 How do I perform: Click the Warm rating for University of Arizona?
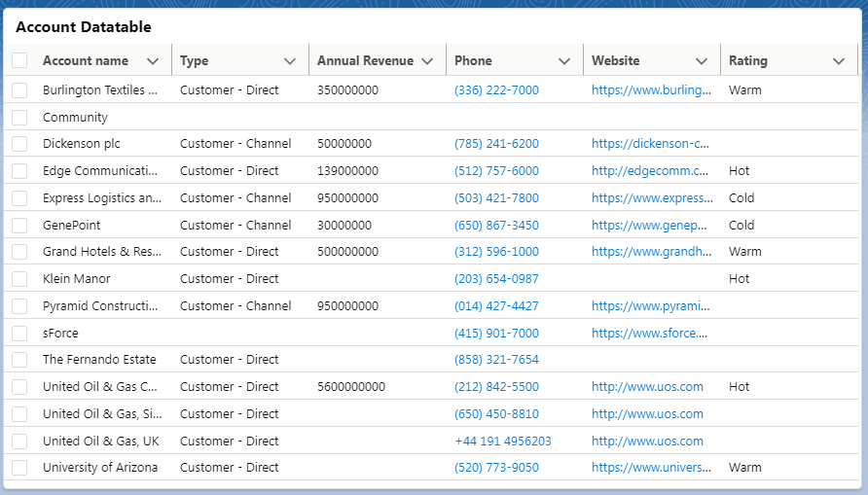tap(745, 468)
